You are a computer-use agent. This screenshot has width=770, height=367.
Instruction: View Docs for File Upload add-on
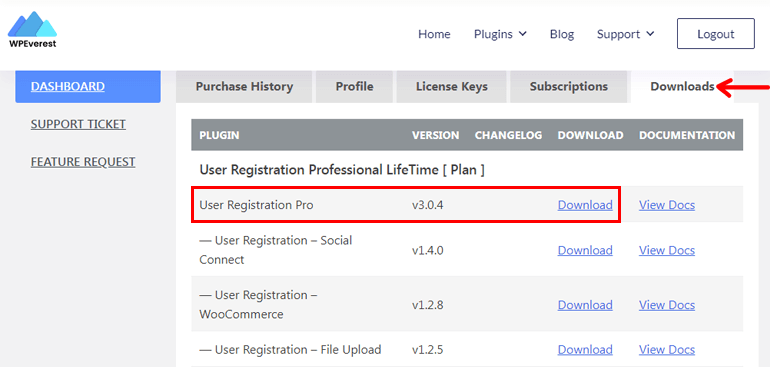pos(667,350)
